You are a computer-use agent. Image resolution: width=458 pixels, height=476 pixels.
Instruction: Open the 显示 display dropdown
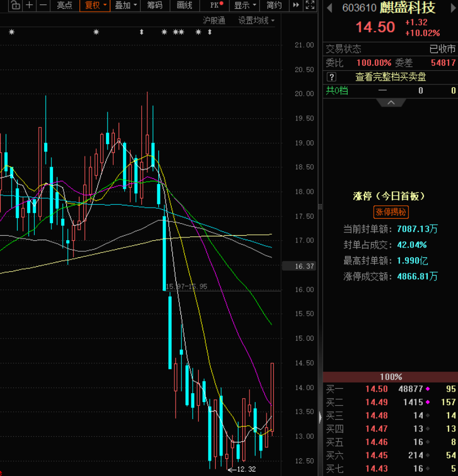(x=245, y=5)
